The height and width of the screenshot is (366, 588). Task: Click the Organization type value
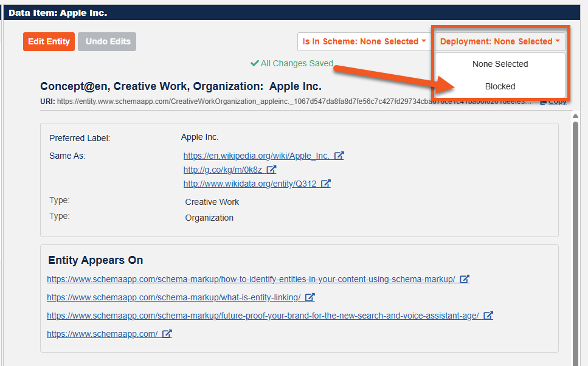(x=209, y=218)
